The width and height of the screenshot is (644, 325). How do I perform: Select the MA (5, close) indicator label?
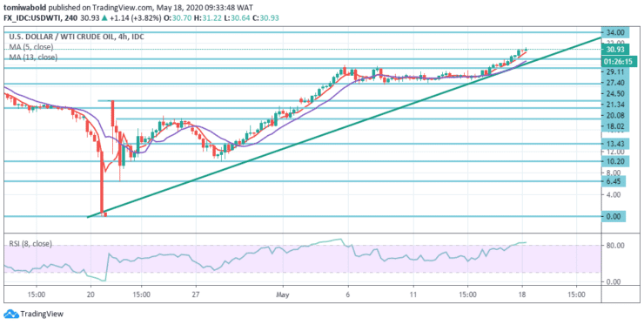coord(31,47)
